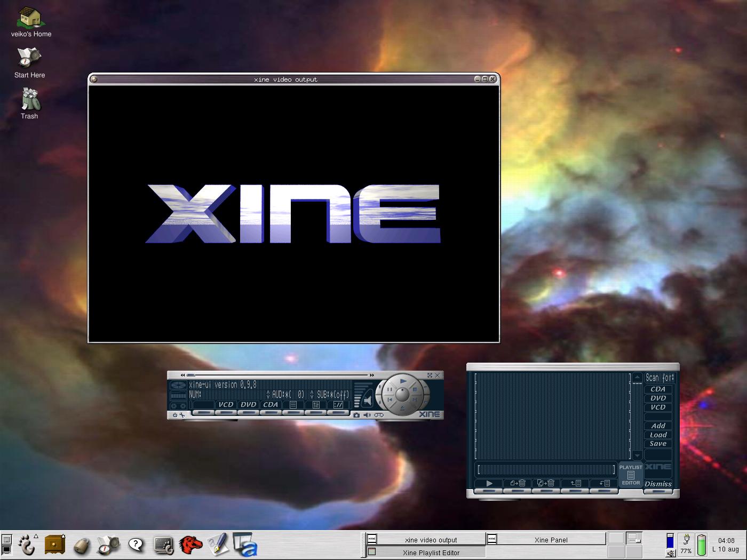Click the Trash desktop icon

[29, 103]
